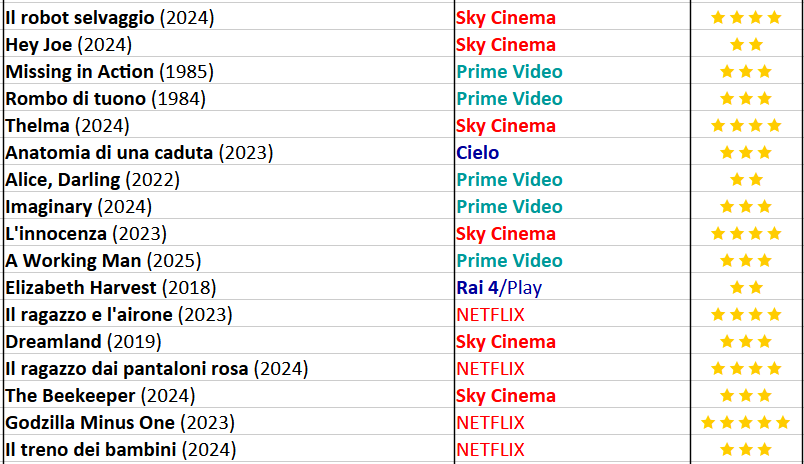Select the 'The Beekeeper (2024)' cell
Viewport: 804px width, 464px height.
[229, 395]
